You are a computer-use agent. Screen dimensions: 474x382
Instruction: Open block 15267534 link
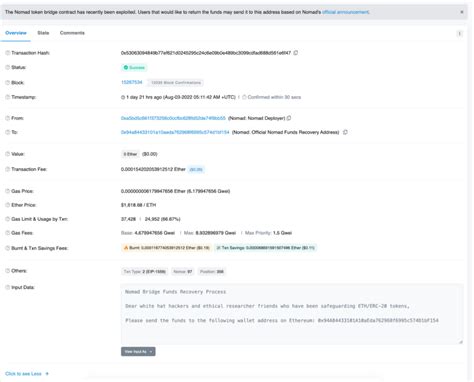132,82
